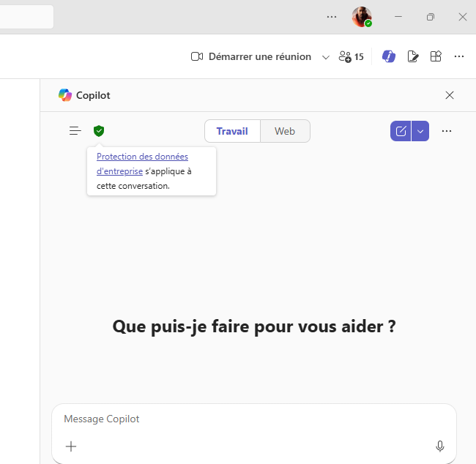Image resolution: width=476 pixels, height=464 pixels.
Task: Open the notes icon in the top toolbar
Action: pos(413,56)
